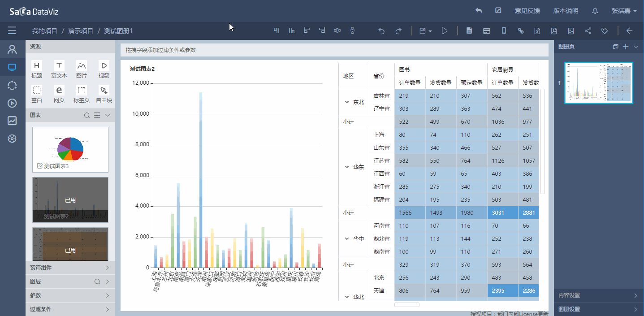Click the 测试图册1 breadcrumb
The height and width of the screenshot is (316, 644).
[x=118, y=31]
